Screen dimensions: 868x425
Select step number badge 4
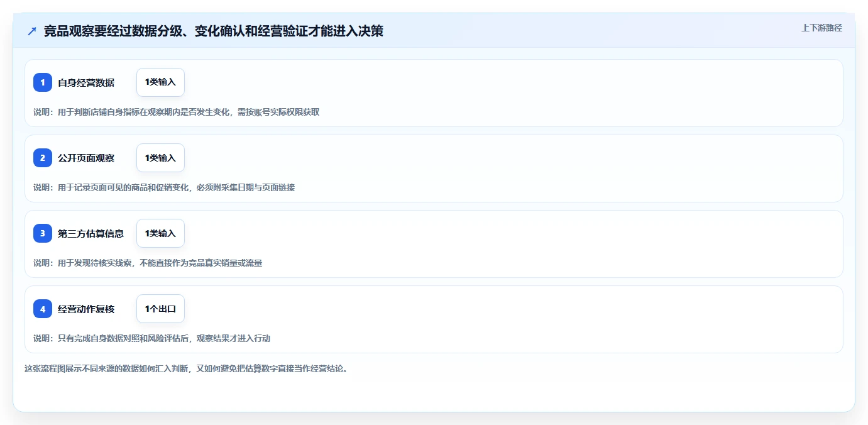[43, 309]
